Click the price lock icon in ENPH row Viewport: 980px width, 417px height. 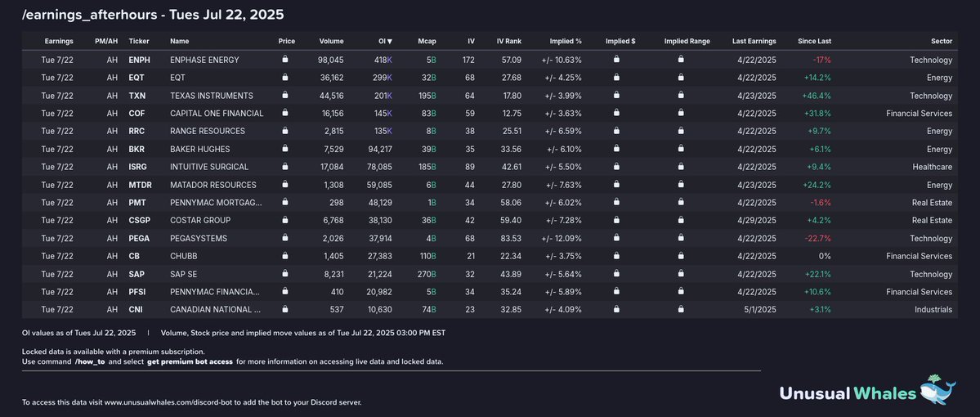(x=285, y=60)
